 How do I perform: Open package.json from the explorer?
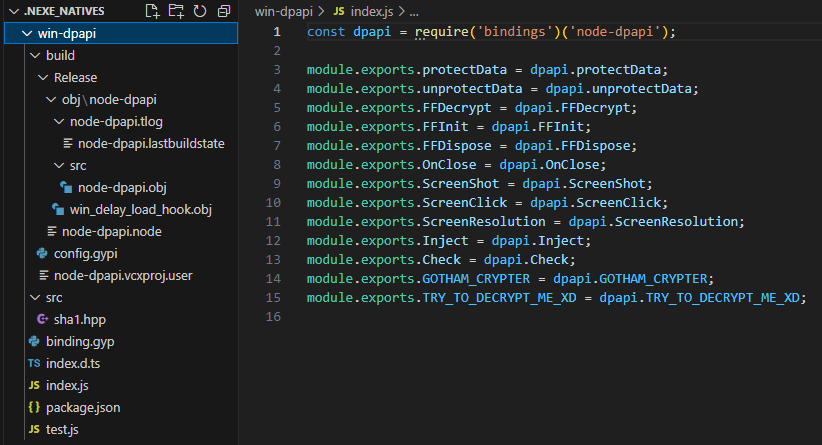83,408
